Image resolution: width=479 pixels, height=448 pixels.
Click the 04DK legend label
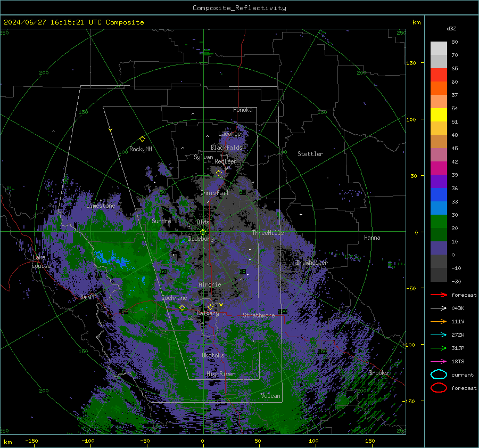tap(458, 308)
